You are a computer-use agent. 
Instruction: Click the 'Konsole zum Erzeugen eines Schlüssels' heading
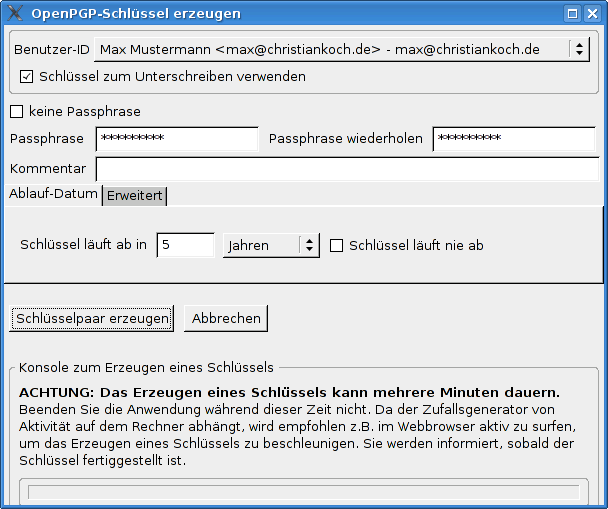tap(146, 367)
